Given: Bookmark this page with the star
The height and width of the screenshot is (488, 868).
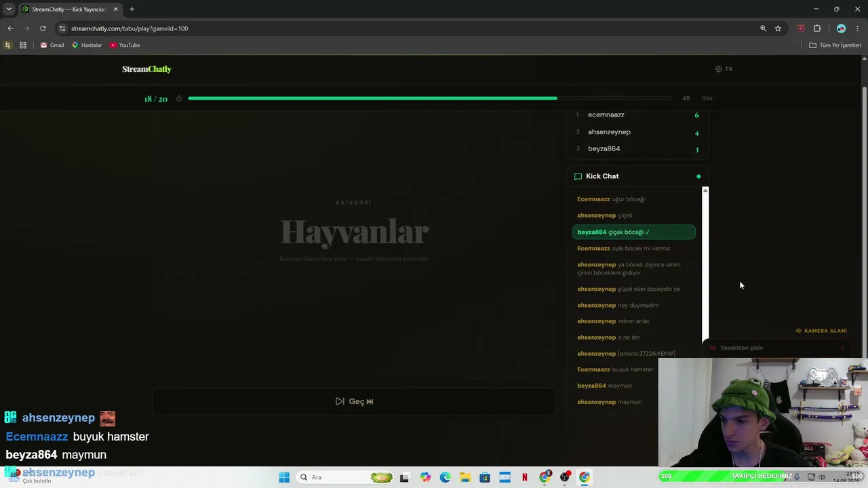Looking at the screenshot, I should 778,28.
